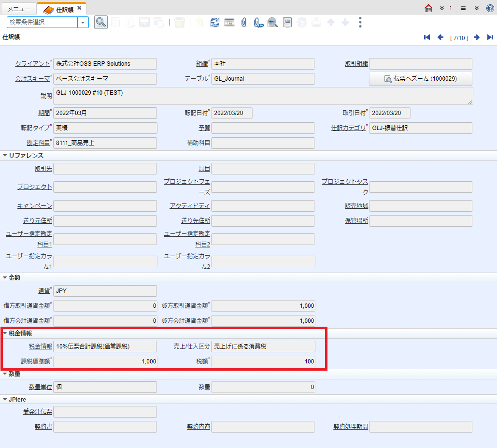497x448 pixels.
Task: Toggle grid view with table icon
Action: pos(229,22)
